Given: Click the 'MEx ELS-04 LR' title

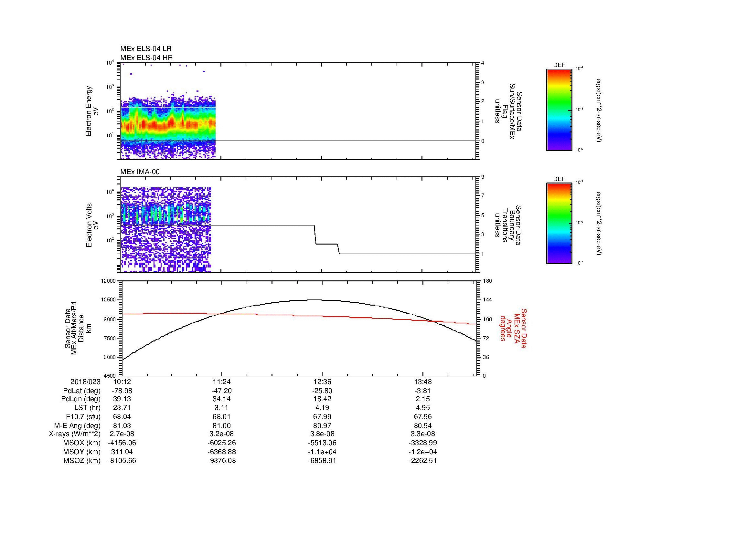Looking at the screenshot, I should [146, 49].
